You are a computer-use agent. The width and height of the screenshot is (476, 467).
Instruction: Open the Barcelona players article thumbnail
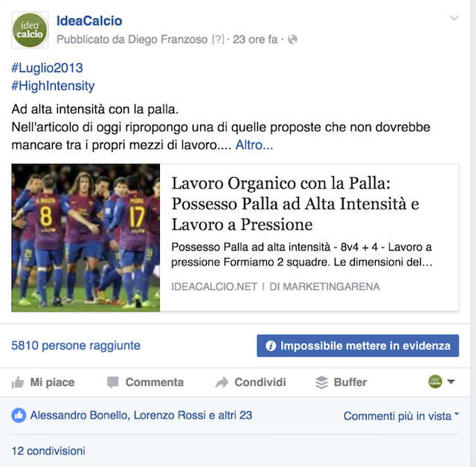(86, 238)
